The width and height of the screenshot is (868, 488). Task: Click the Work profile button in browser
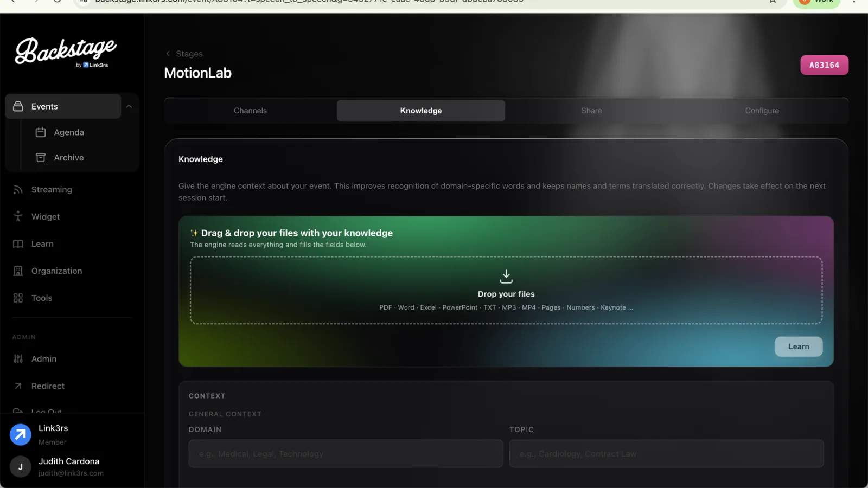click(x=816, y=2)
